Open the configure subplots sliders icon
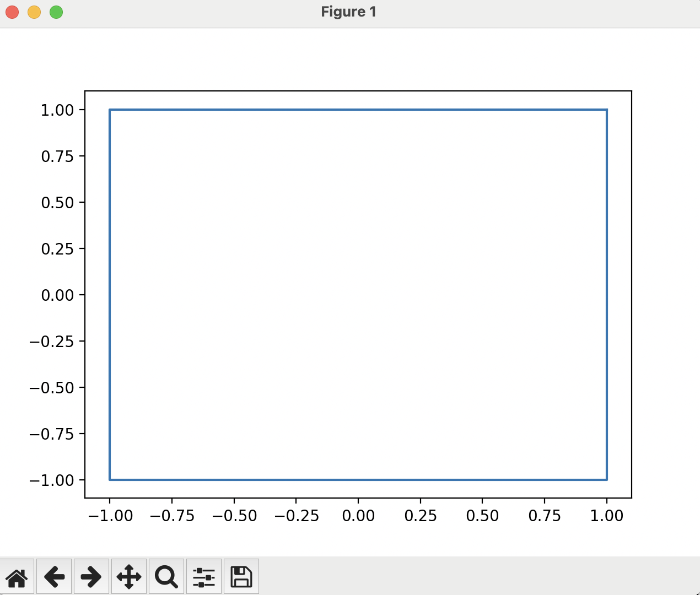 tap(203, 576)
